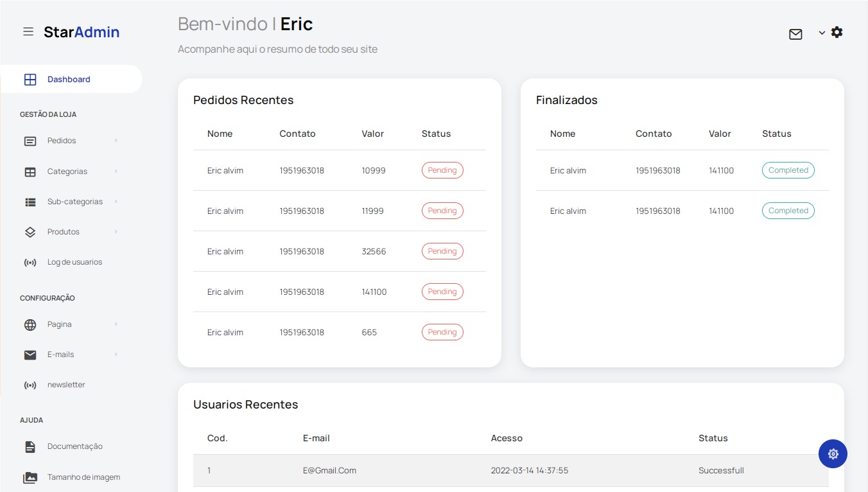
Task: Click the Pagina globe icon
Action: tap(30, 324)
